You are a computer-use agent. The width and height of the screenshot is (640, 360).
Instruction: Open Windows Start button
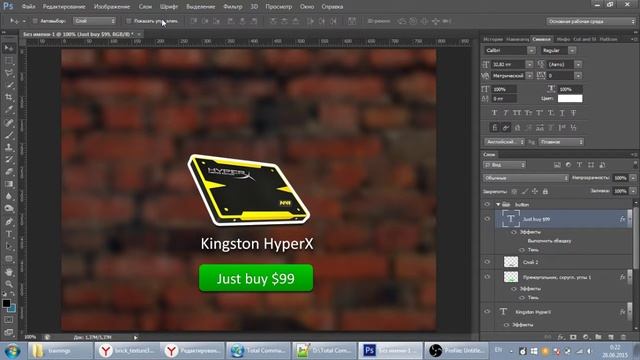pos(12,351)
